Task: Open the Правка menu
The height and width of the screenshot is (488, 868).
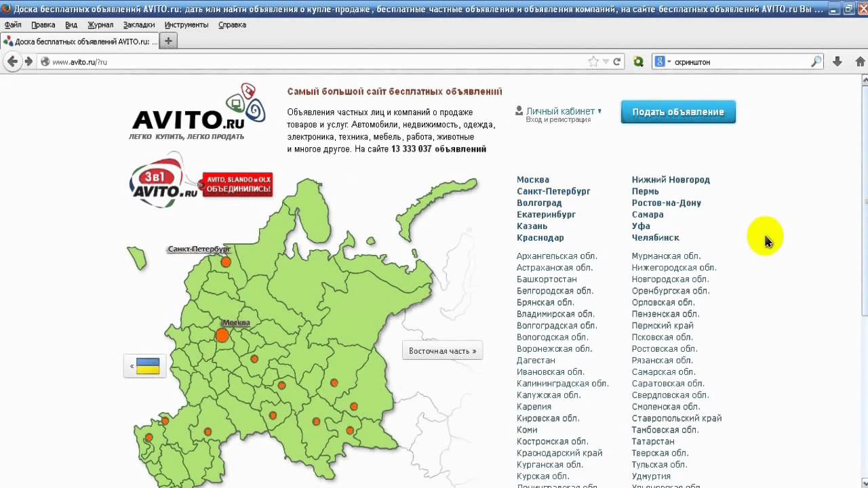Action: [x=43, y=24]
